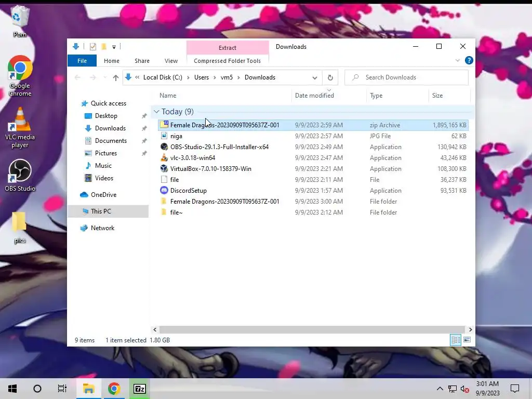Switch to the Home ribbon tab
Viewport: 532px width, 399px height.
click(112, 61)
